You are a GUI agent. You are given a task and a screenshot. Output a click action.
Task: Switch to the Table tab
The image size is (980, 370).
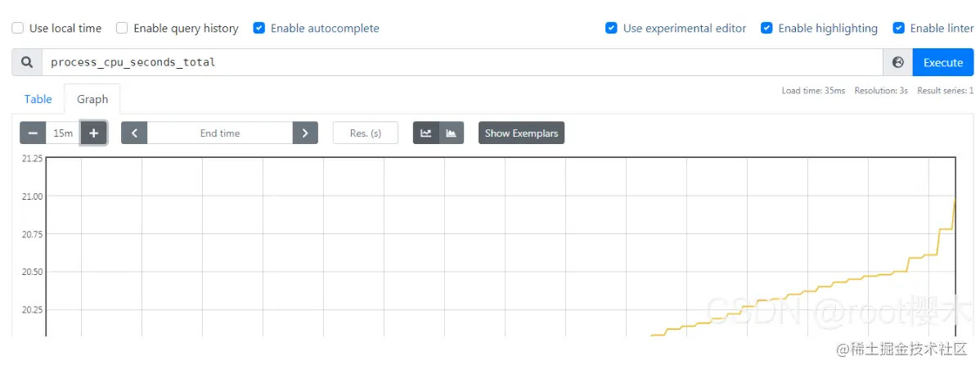tap(38, 99)
